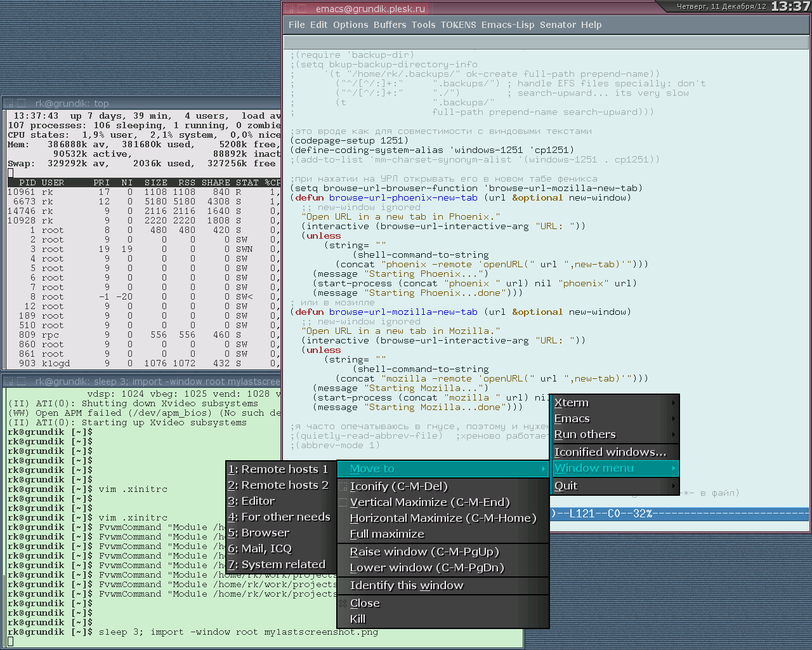Choose Kill from the window menu
Screen dimensions: 812x650
358,619
